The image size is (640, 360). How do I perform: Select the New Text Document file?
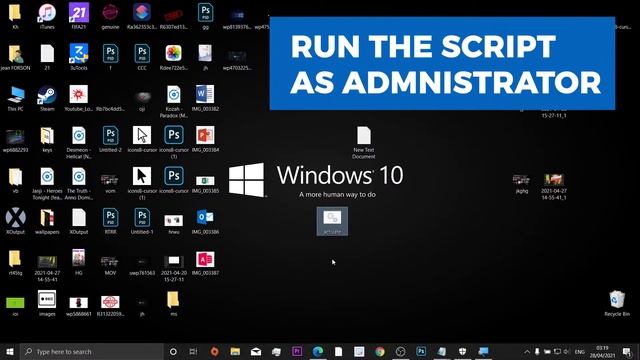pyautogui.click(x=364, y=142)
